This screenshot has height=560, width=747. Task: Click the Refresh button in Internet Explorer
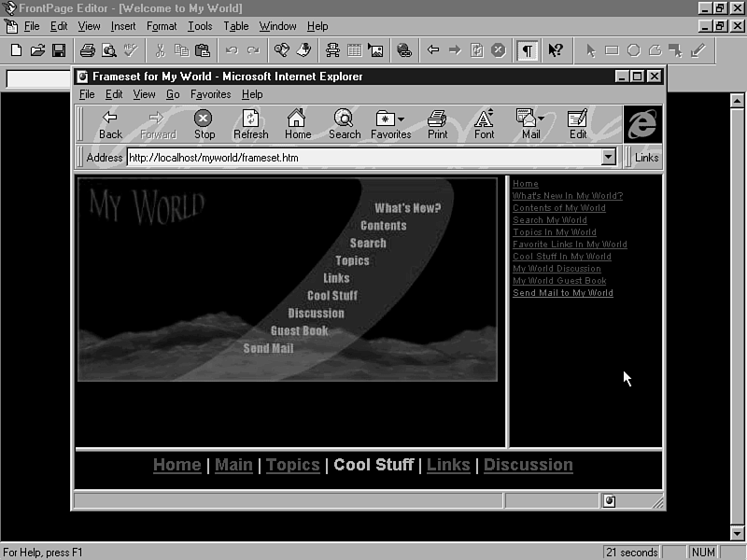point(250,124)
